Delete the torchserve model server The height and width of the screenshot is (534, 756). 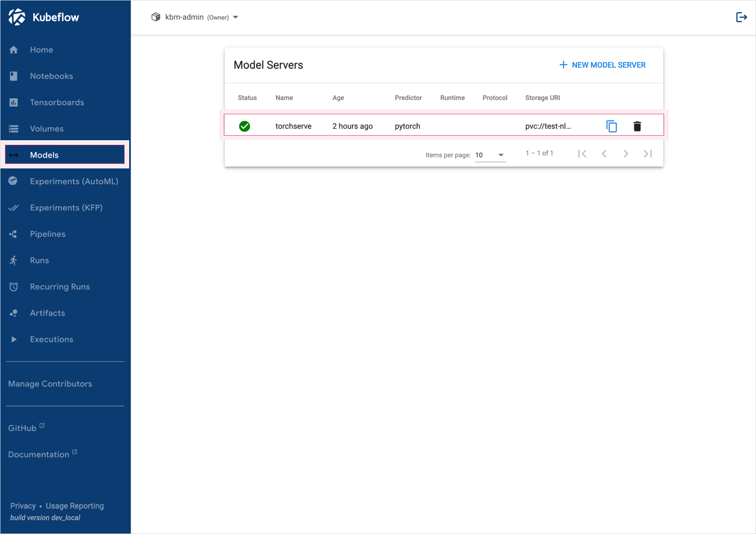tap(637, 126)
